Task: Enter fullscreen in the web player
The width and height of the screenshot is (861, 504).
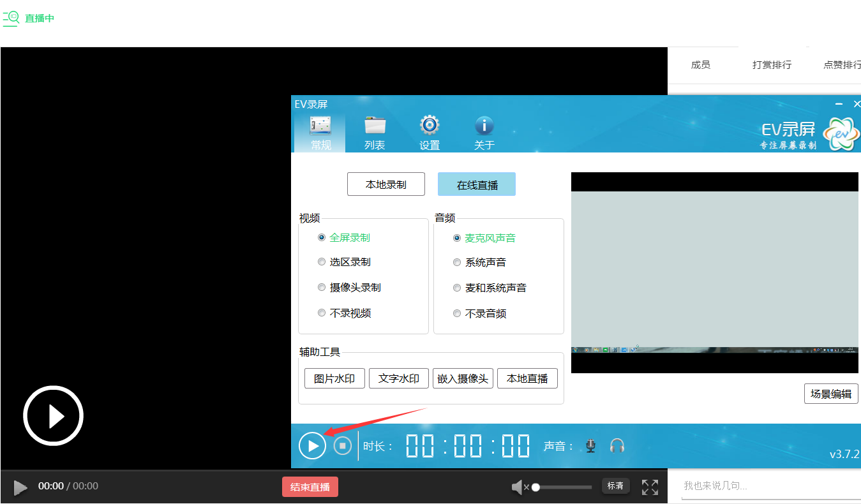Action: pos(650,487)
